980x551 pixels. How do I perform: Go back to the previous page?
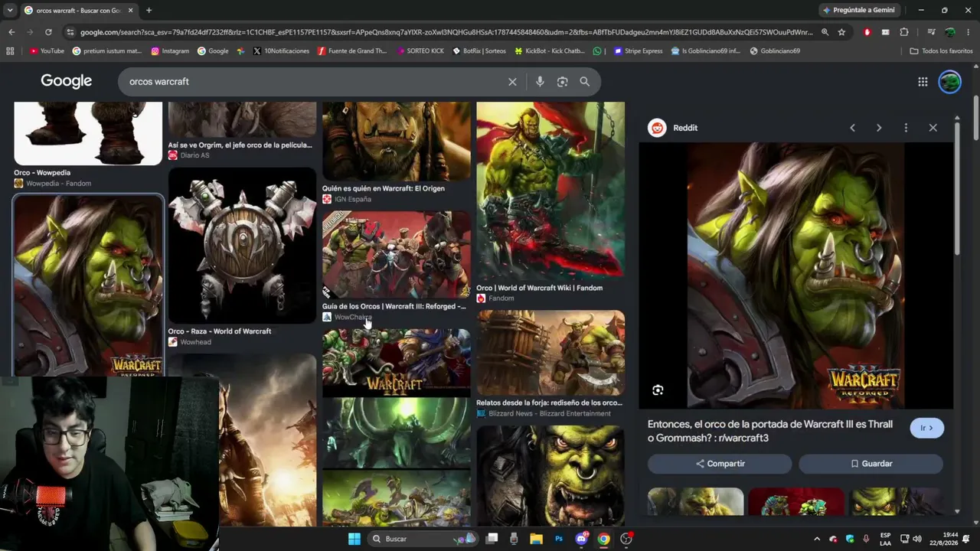(x=11, y=32)
